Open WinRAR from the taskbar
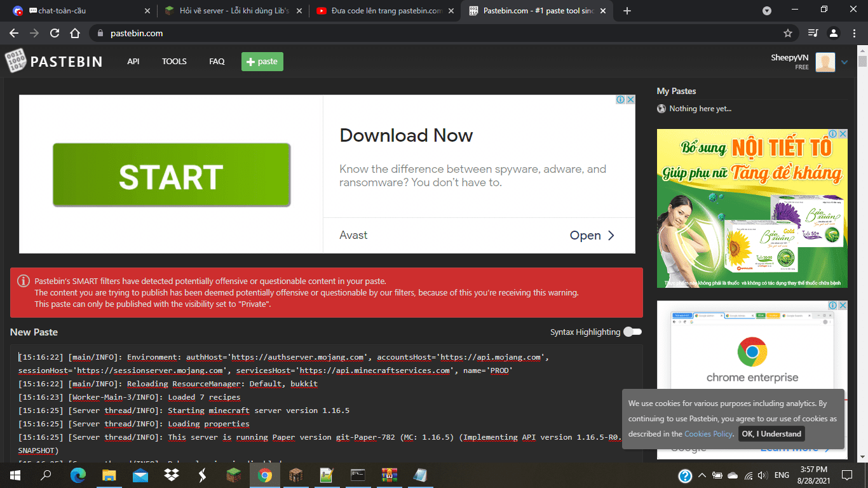This screenshot has width=868, height=488. (390, 475)
